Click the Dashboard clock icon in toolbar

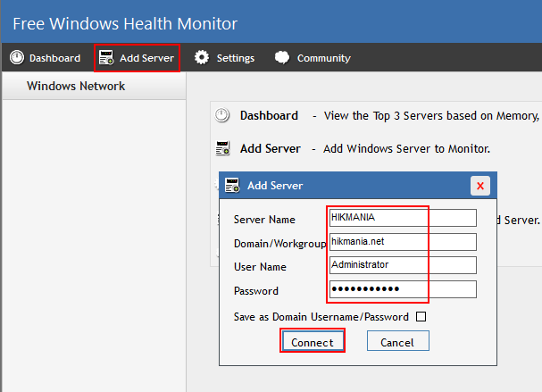(x=17, y=58)
